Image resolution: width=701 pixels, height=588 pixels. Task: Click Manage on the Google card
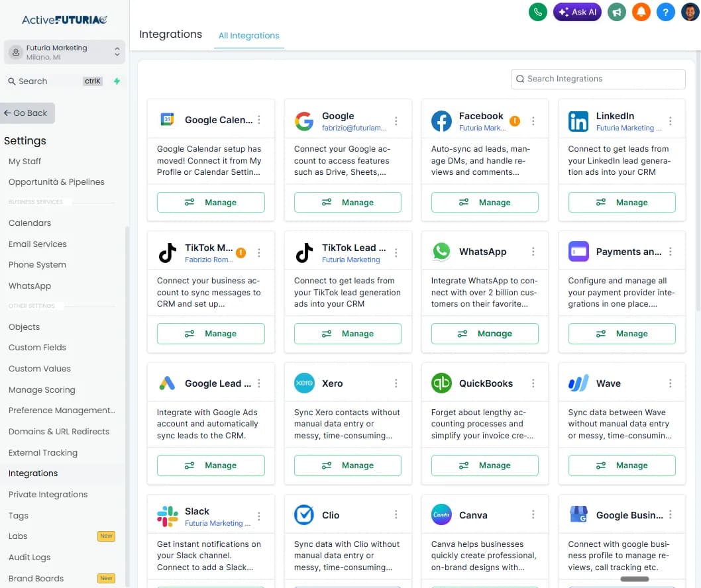(x=347, y=203)
